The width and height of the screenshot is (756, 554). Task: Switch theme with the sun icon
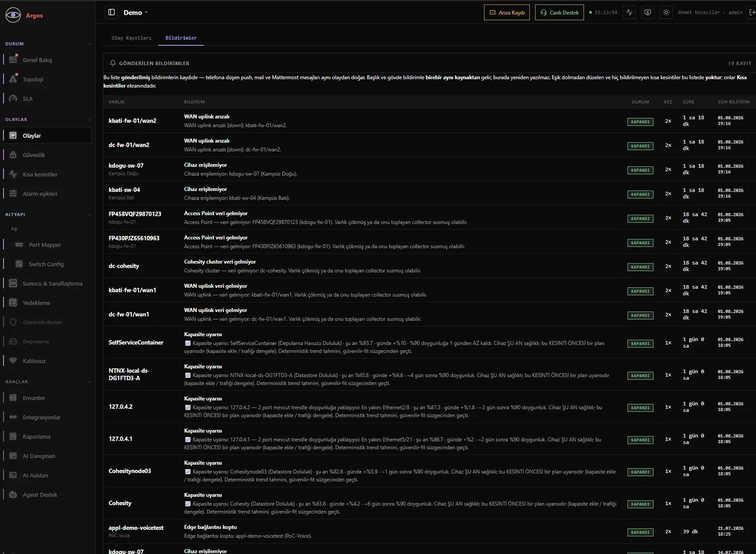(x=666, y=13)
